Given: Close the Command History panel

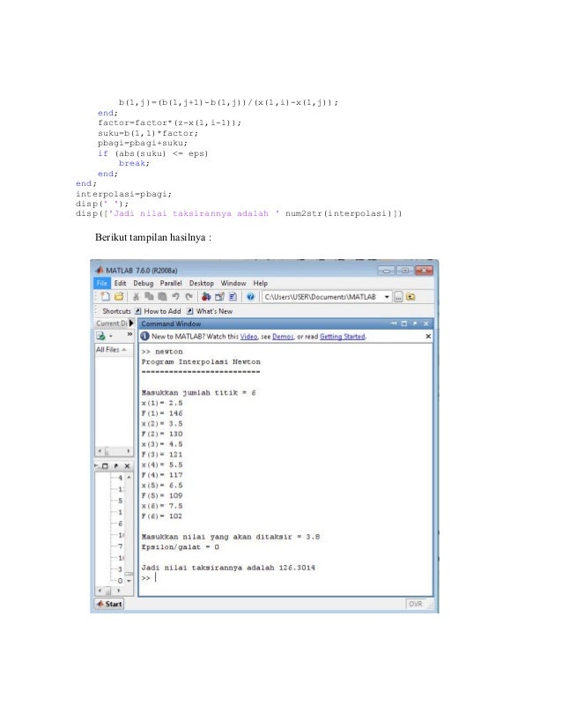Looking at the screenshot, I should click(127, 465).
